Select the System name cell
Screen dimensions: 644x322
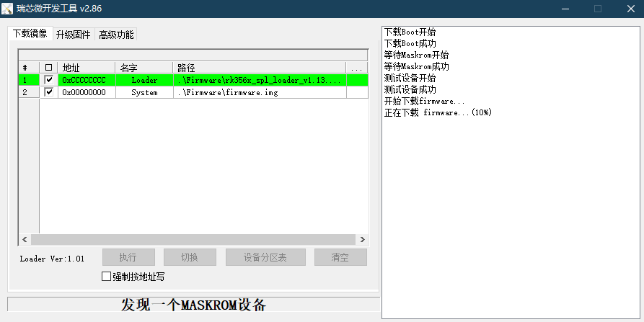[144, 92]
